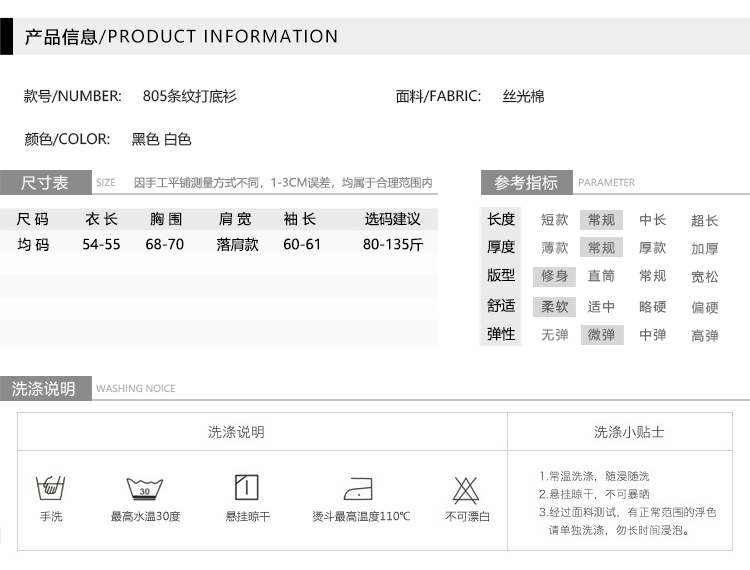
Task: Click the 胸围 column header
Action: click(x=165, y=219)
